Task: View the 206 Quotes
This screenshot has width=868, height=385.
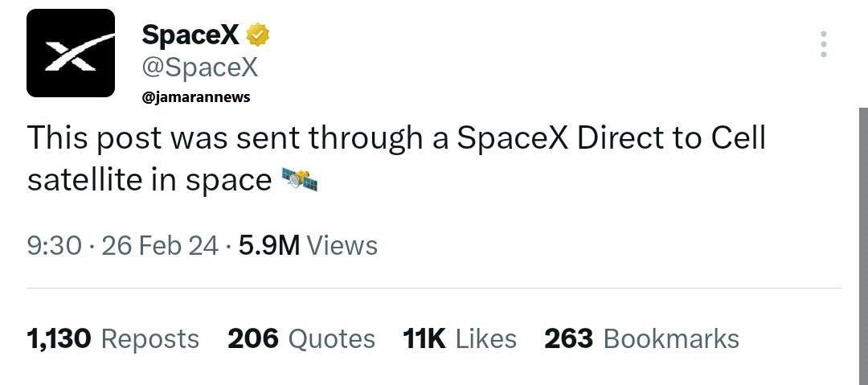Action: (301, 338)
